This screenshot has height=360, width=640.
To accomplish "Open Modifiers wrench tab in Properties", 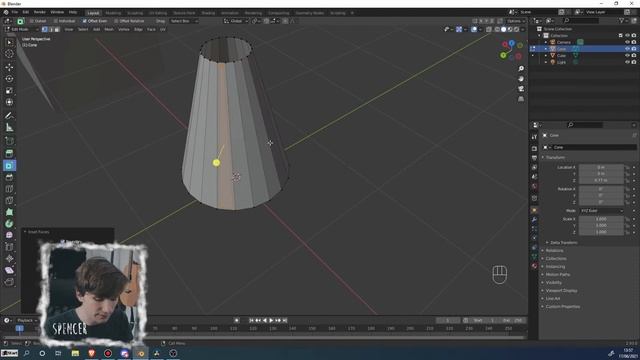I will pyautogui.click(x=534, y=220).
